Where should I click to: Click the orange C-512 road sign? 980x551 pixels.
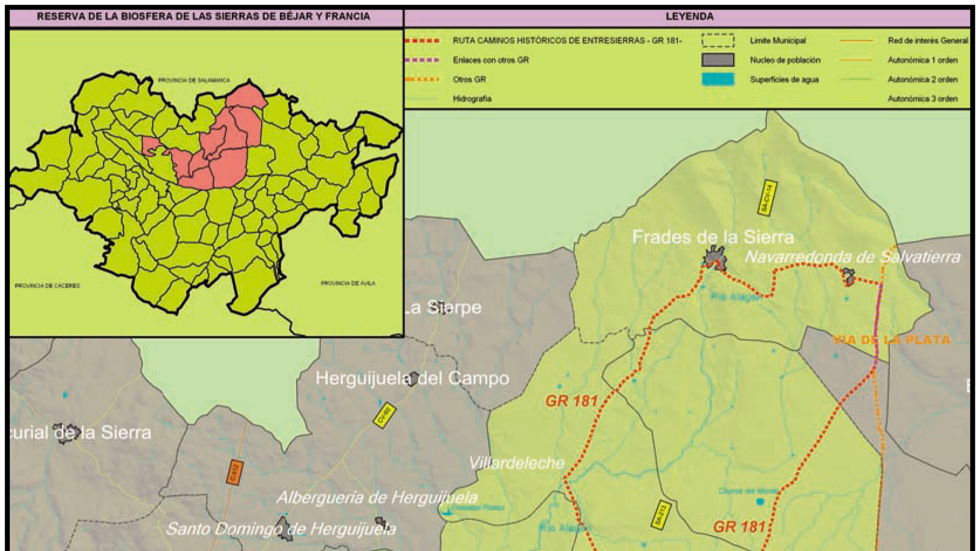(235, 473)
